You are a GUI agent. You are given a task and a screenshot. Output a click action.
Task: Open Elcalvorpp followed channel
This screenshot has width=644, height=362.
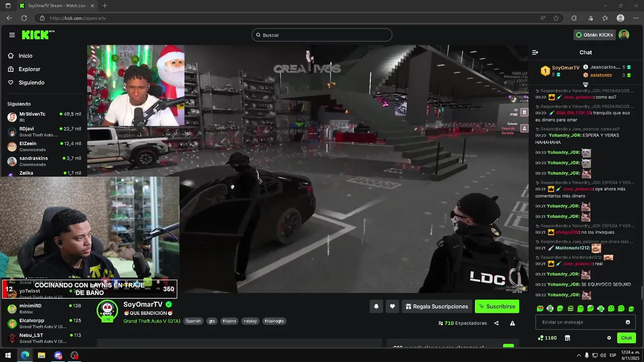tap(44, 323)
